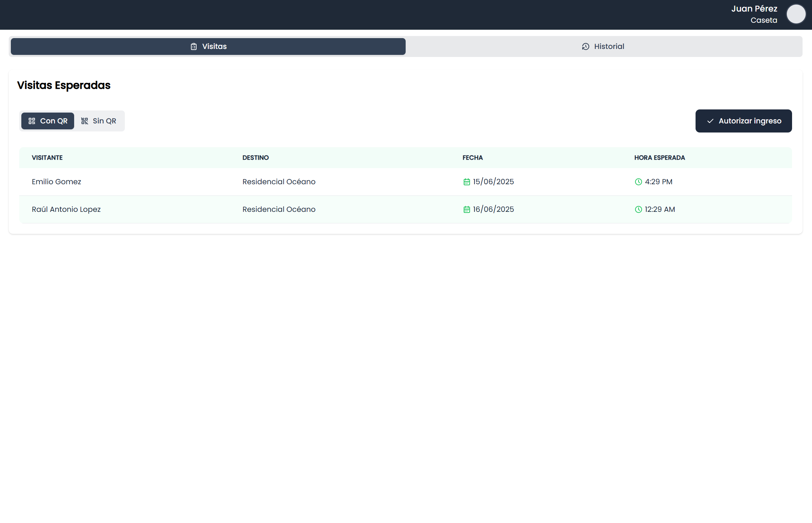This screenshot has width=812, height=523.
Task: Click the Juan Pérez user name
Action: (754, 9)
